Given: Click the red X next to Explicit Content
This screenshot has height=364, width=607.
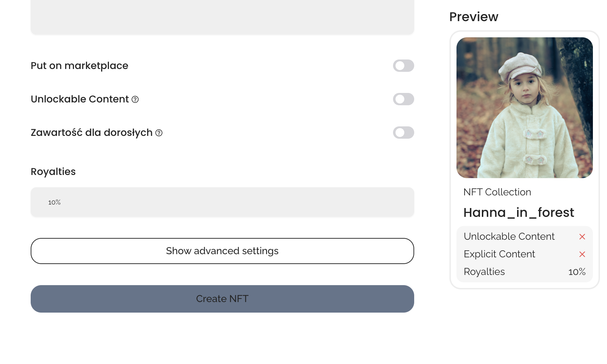Looking at the screenshot, I should point(582,255).
